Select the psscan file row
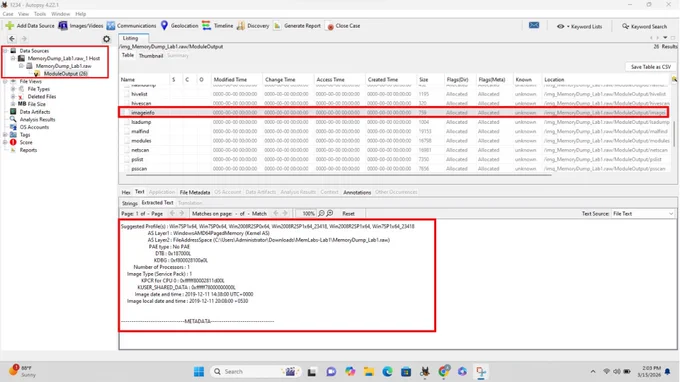Viewport: 680px width, 382px height. (394, 168)
